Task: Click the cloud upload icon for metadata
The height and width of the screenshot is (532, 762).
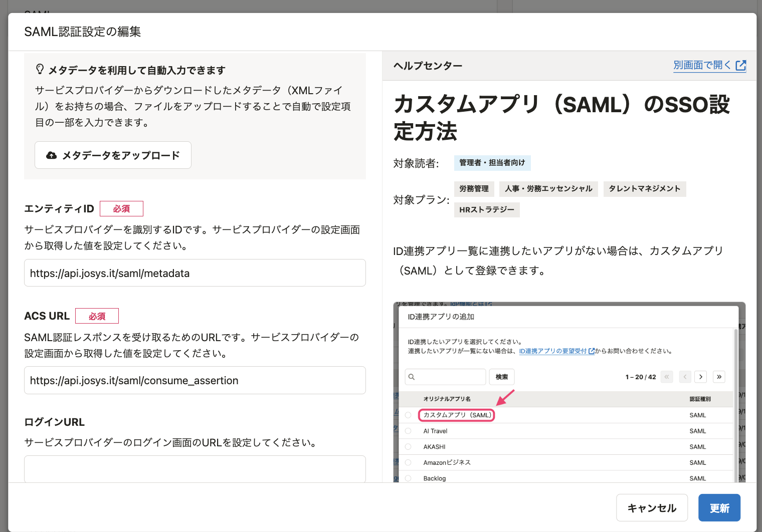Action: pyautogui.click(x=51, y=155)
